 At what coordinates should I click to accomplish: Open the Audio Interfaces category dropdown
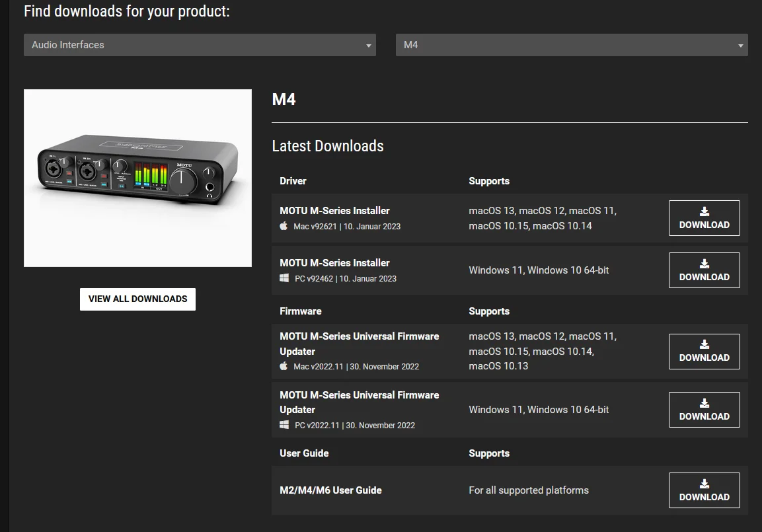200,45
